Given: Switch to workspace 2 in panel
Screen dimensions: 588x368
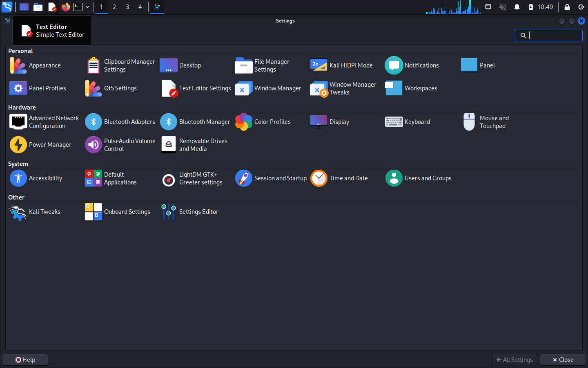Looking at the screenshot, I should [114, 7].
